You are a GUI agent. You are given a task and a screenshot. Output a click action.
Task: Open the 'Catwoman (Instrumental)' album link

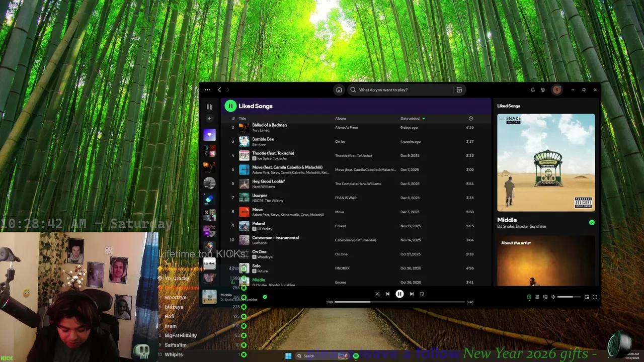pos(356,240)
